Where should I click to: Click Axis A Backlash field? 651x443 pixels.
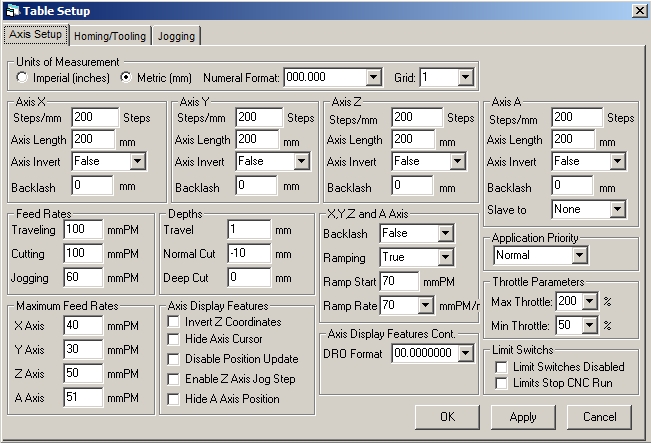572,185
